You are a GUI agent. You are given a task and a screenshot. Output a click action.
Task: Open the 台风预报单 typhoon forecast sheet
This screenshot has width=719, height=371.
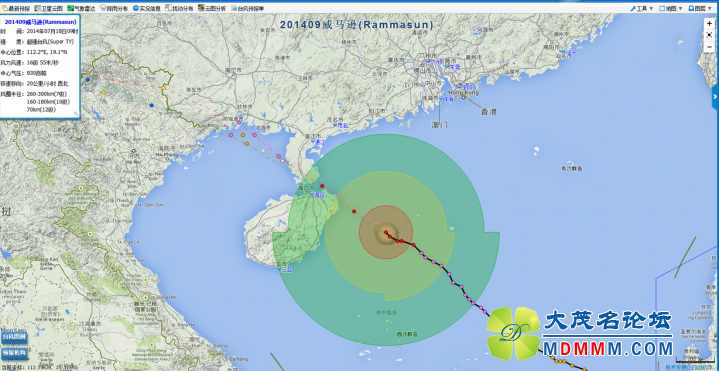pyautogui.click(x=248, y=8)
